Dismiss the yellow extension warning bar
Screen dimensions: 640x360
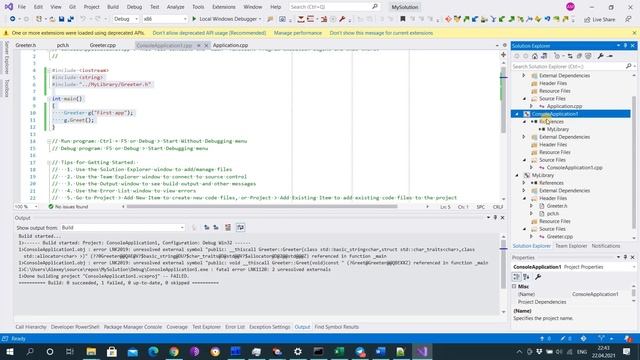(634, 33)
